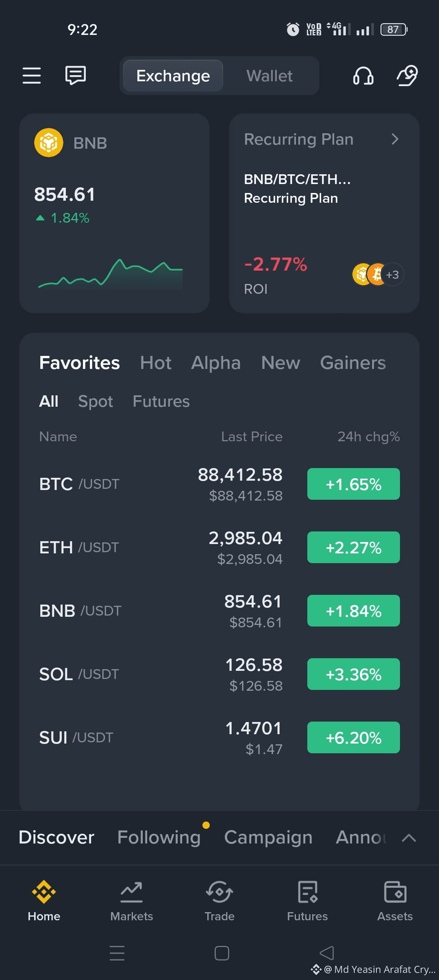Viewport: 439px width, 980px height.
Task: Open the Campaign feed link
Action: pyautogui.click(x=268, y=837)
